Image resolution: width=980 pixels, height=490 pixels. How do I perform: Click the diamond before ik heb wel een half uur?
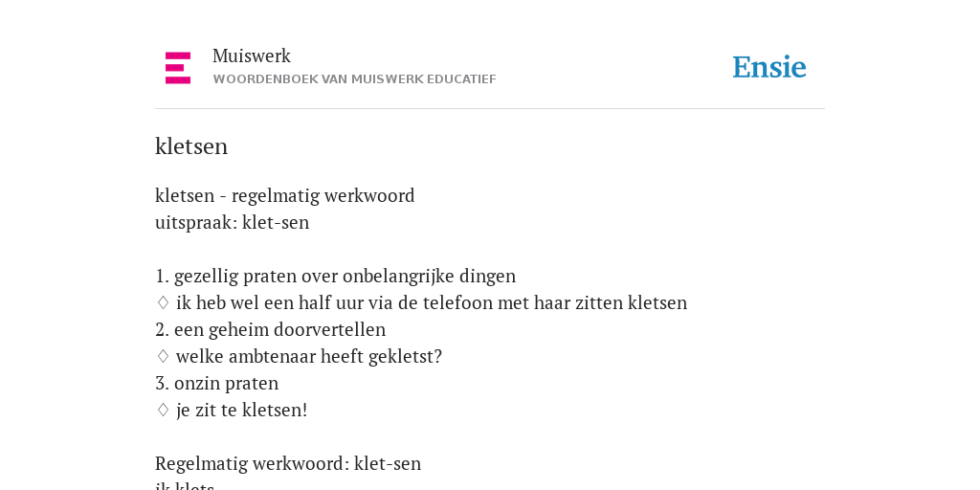[x=163, y=302]
